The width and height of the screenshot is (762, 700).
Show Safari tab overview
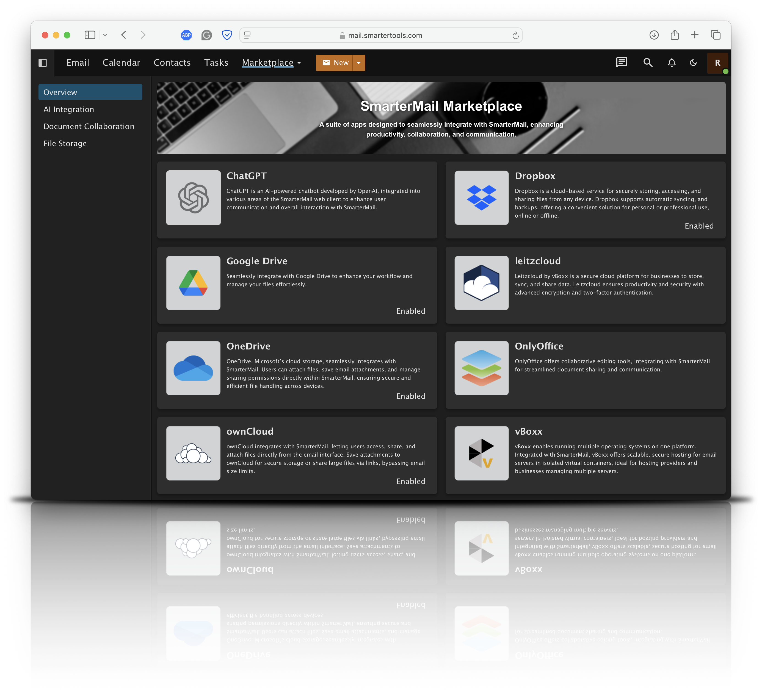(x=715, y=35)
